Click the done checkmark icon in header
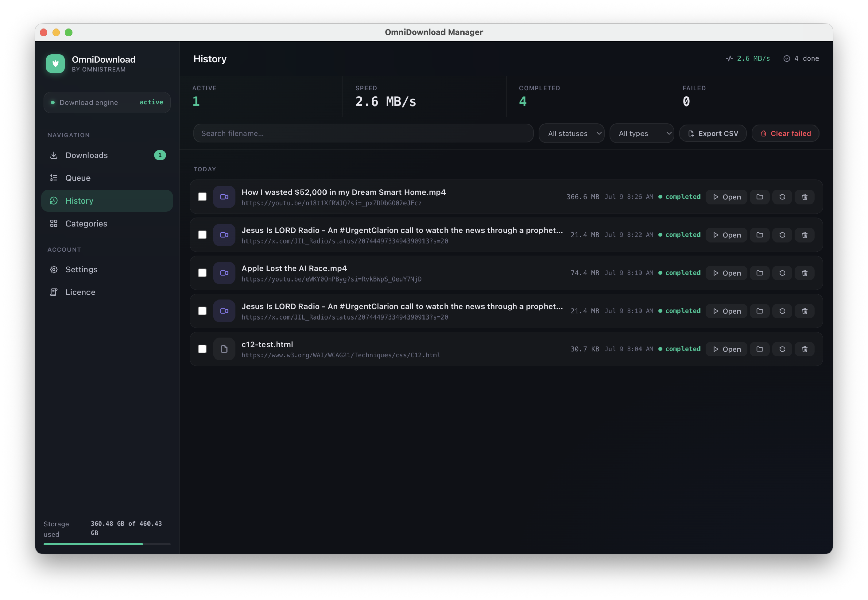Viewport: 868px width, 600px height. (787, 59)
